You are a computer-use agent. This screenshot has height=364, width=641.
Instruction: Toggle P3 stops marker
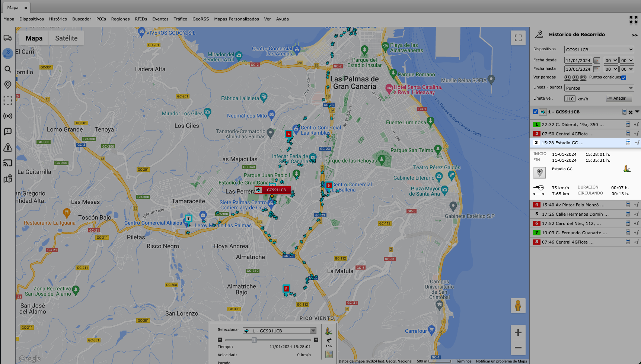click(583, 78)
